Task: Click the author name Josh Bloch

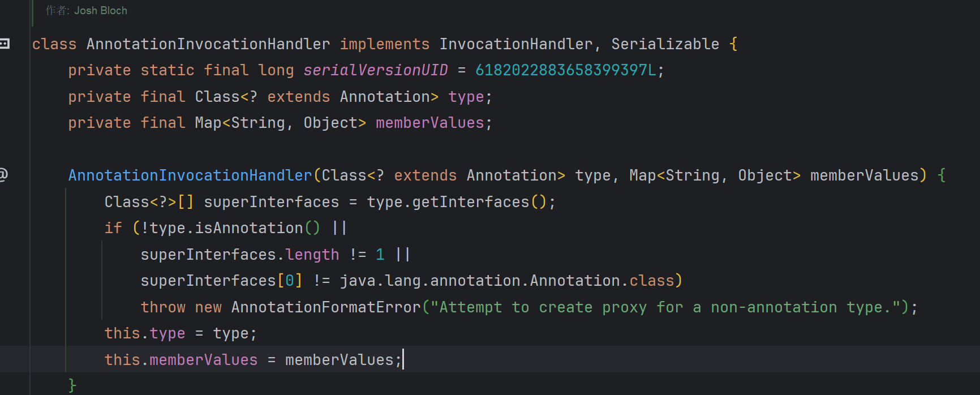Action: point(100,11)
